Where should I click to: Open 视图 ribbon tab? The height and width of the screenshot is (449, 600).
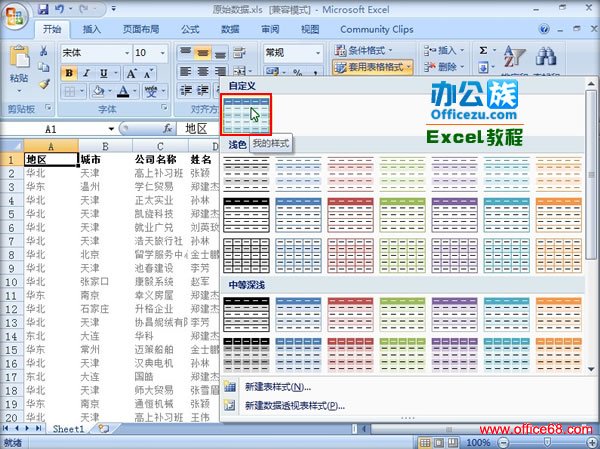tap(310, 29)
